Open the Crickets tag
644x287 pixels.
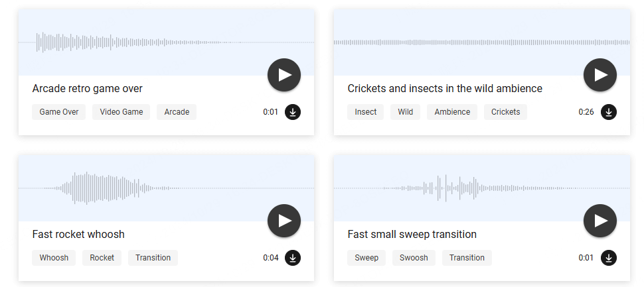tap(505, 112)
